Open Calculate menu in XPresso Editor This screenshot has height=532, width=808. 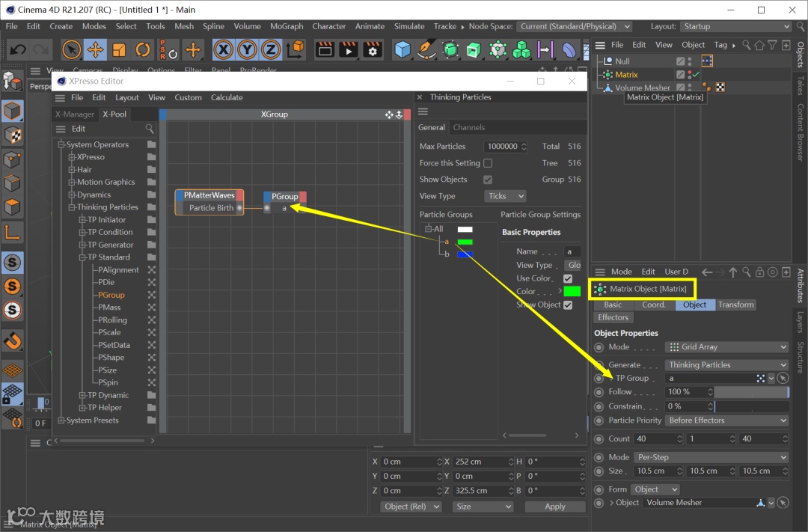click(227, 97)
